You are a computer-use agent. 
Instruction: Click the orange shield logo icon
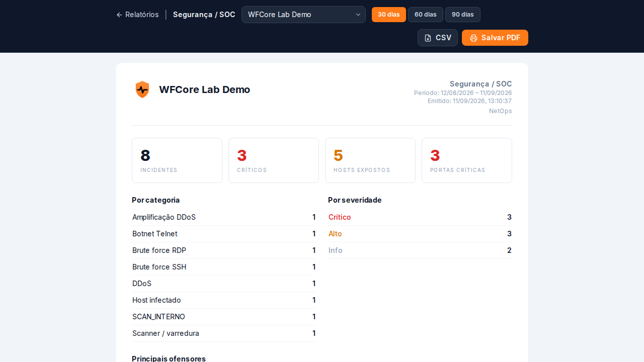pyautogui.click(x=142, y=89)
